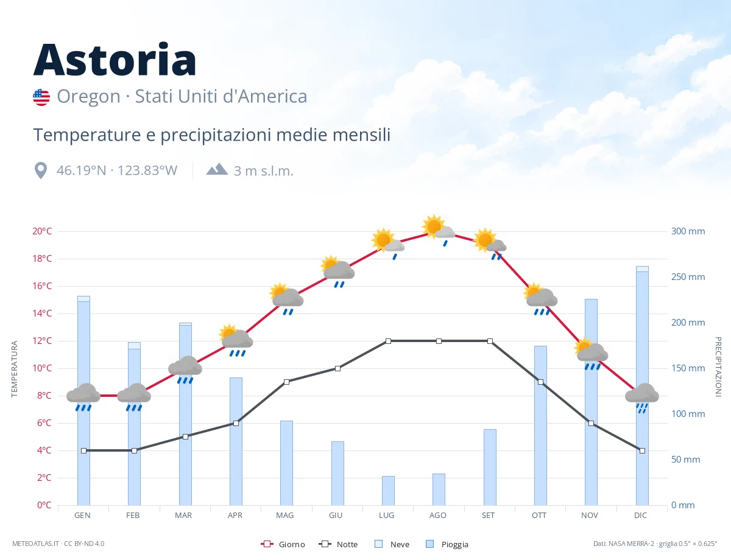Click the rainy cloud icon above GEN
The height and width of the screenshot is (560, 731).
coord(83,397)
